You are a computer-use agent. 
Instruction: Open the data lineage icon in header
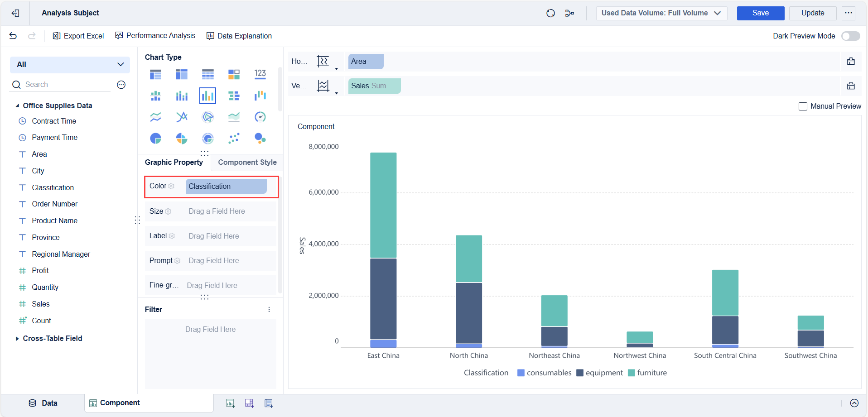tap(569, 13)
